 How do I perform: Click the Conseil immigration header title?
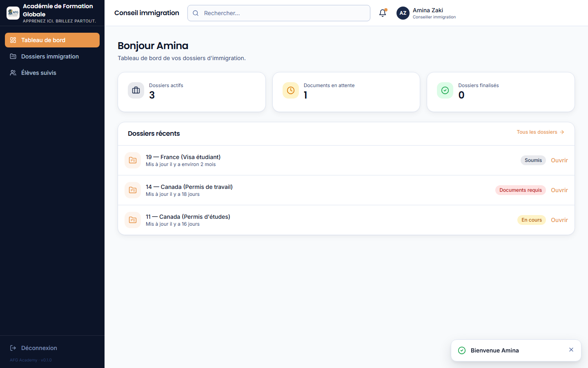[x=147, y=13]
